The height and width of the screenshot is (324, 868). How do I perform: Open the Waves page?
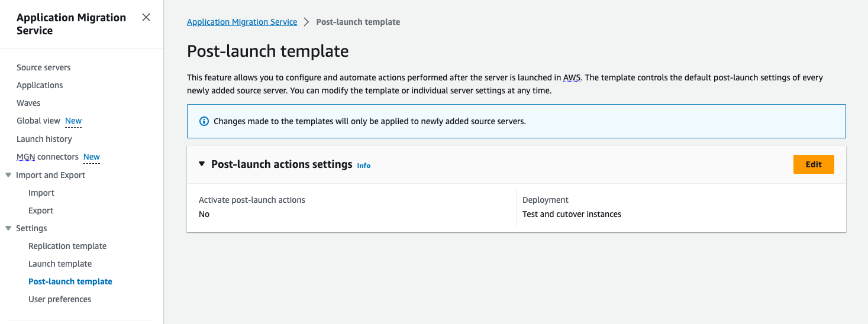pyautogui.click(x=28, y=103)
